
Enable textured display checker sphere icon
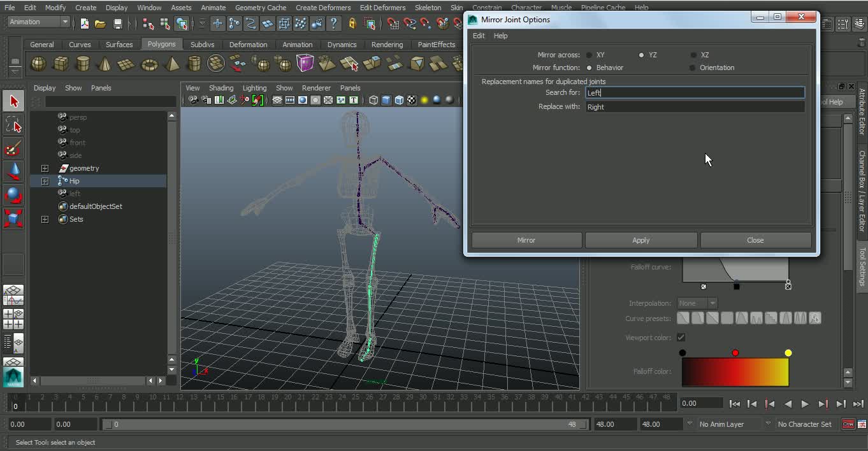click(412, 100)
